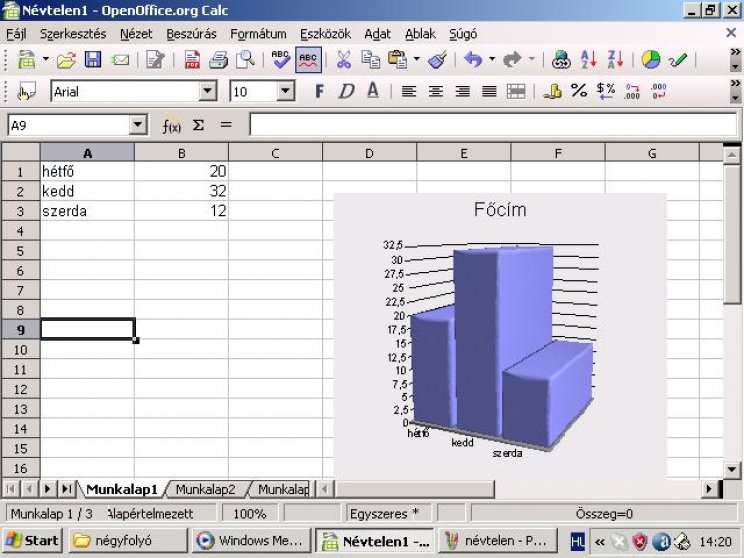Redo with the right arrow icon
744x558 pixels.
point(512,60)
